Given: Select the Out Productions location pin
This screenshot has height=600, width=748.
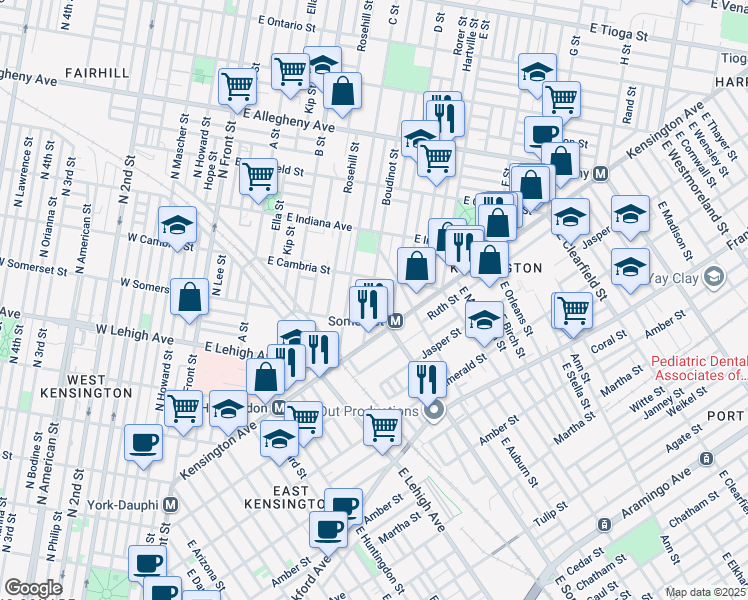Looking at the screenshot, I should coord(435,411).
